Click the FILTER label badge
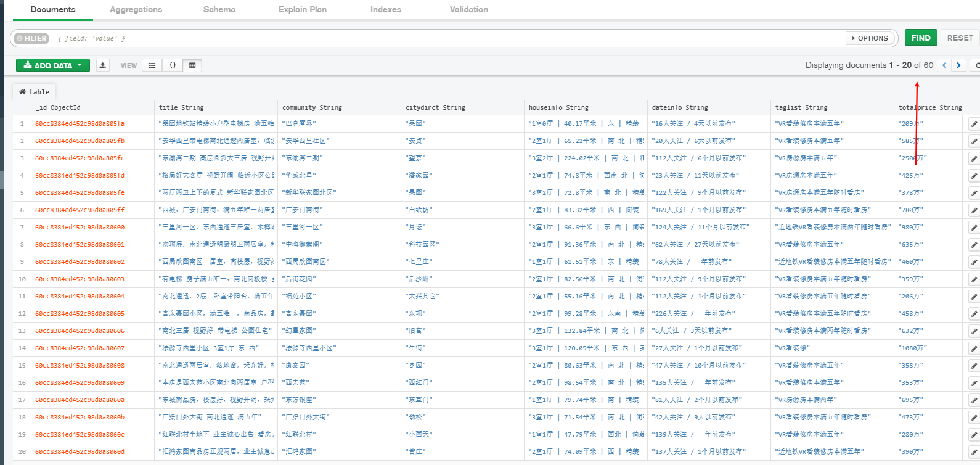The height and width of the screenshot is (465, 980). [31, 38]
